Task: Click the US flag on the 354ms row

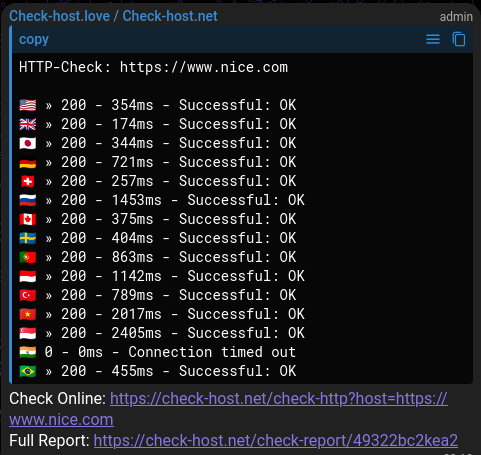Action: tap(28, 105)
